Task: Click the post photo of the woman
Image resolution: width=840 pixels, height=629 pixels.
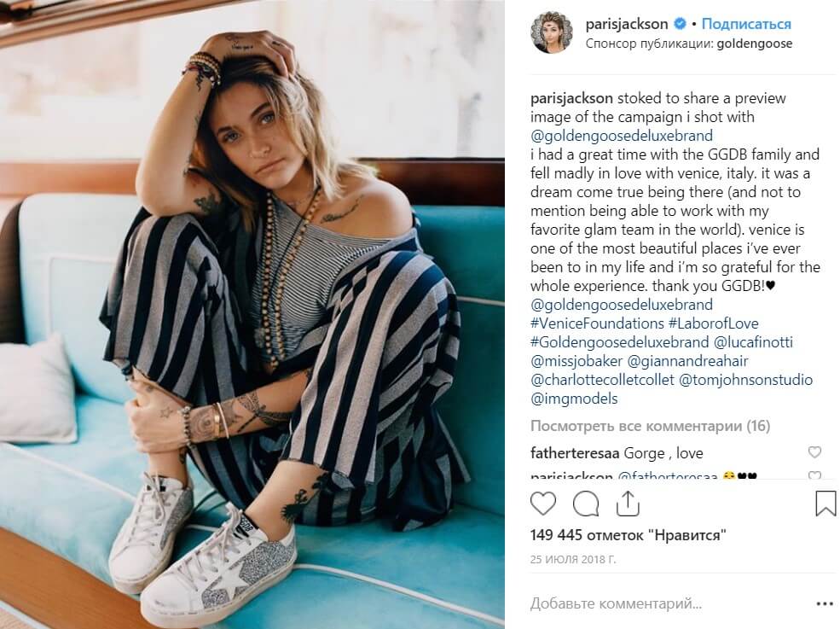Action: 252,314
